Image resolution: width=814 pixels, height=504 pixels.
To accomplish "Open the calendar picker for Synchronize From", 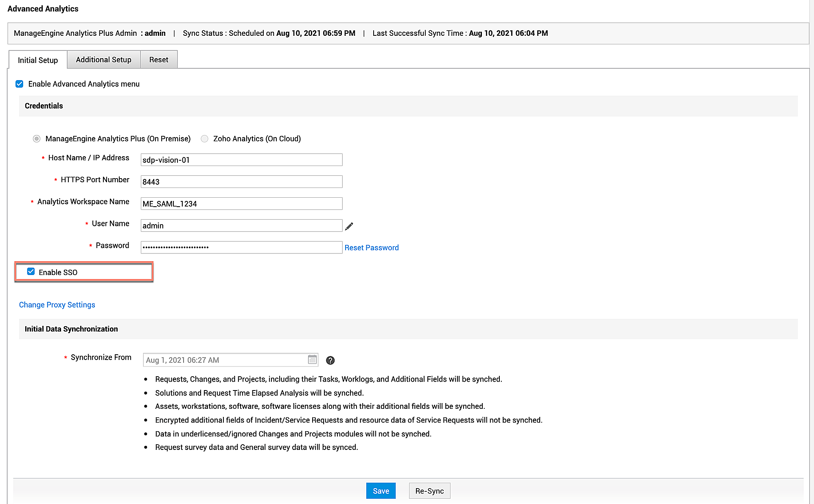I will pyautogui.click(x=312, y=360).
